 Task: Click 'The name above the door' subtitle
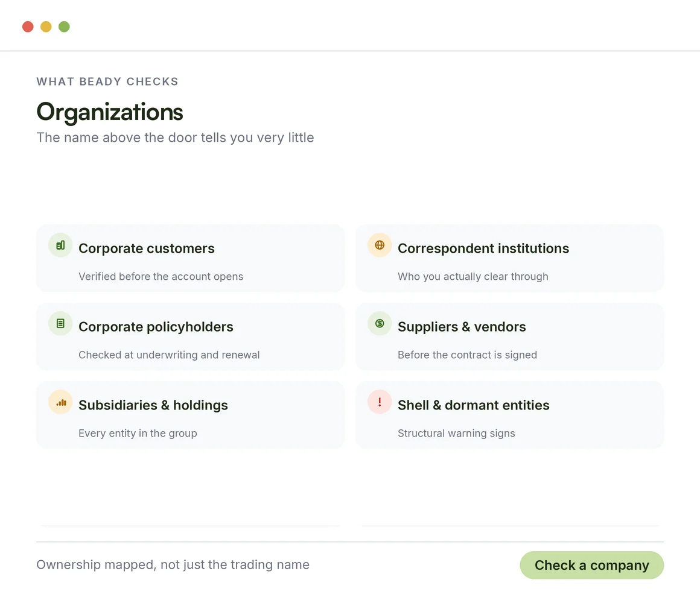pos(175,137)
